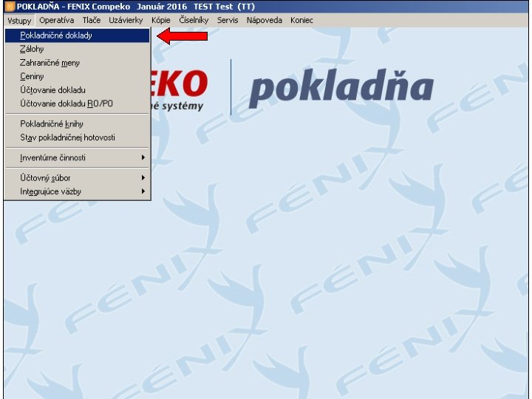Expand Účtovný súbor submenu

78,178
